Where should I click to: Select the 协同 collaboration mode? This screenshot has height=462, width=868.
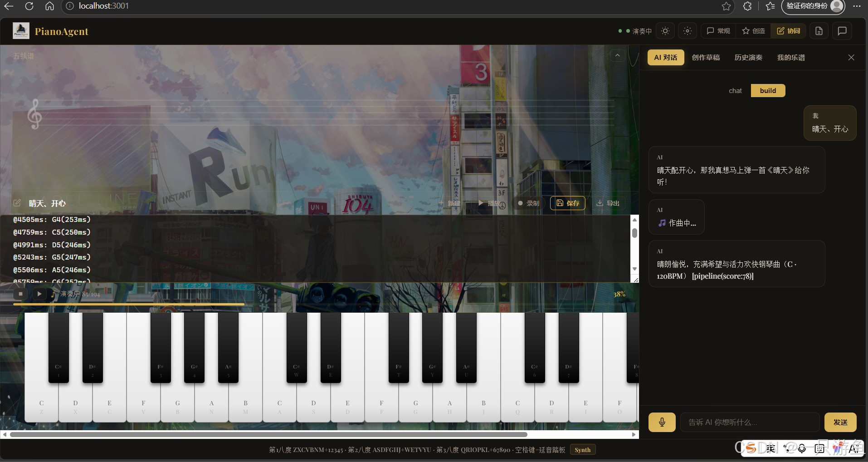pos(789,31)
